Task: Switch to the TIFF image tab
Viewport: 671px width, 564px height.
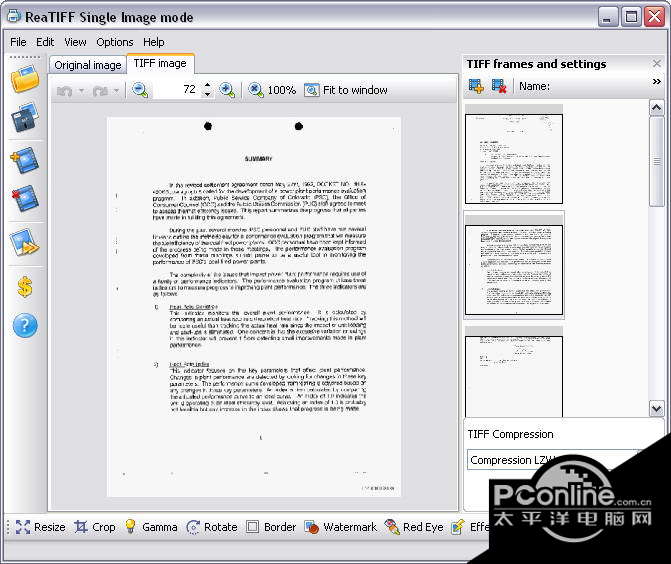Action: coord(160,63)
